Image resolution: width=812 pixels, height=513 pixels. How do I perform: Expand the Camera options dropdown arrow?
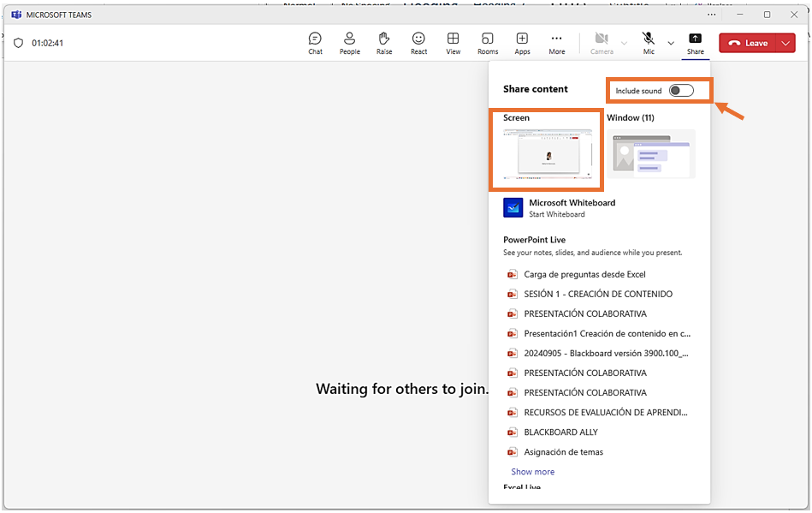pyautogui.click(x=624, y=43)
